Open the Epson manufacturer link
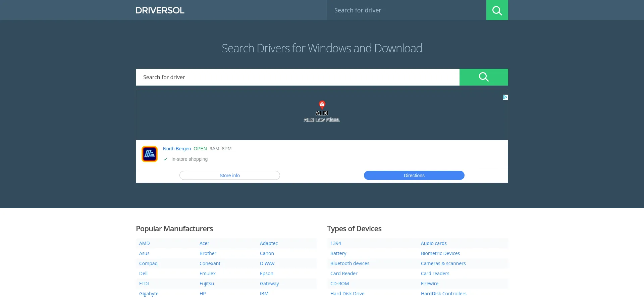644x298 pixels. click(x=267, y=274)
